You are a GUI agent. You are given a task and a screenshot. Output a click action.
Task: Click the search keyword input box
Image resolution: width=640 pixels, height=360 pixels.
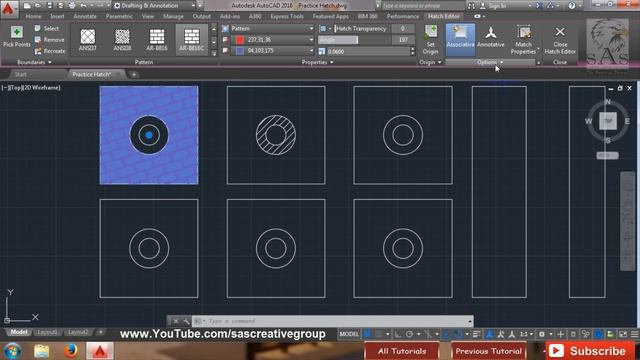tap(423, 6)
